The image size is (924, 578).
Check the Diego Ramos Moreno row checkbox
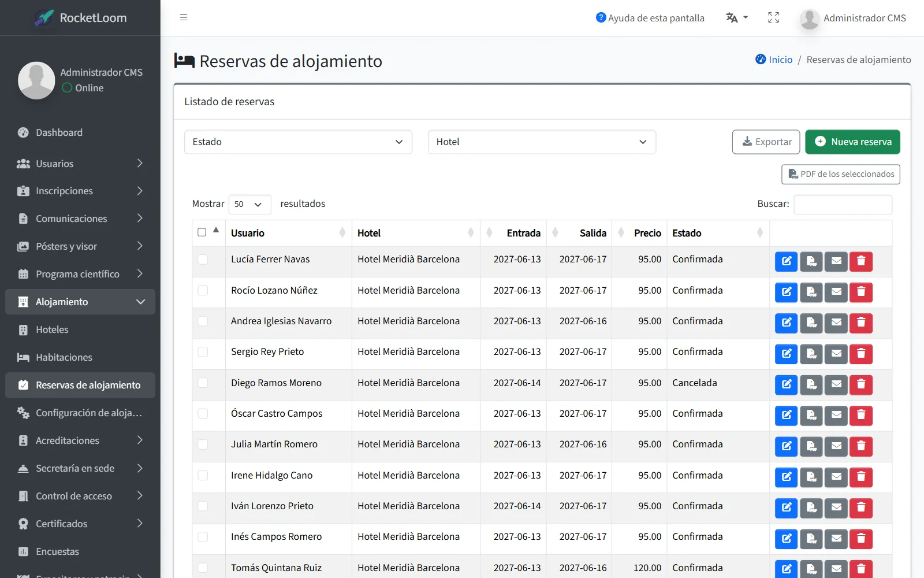pyautogui.click(x=203, y=383)
